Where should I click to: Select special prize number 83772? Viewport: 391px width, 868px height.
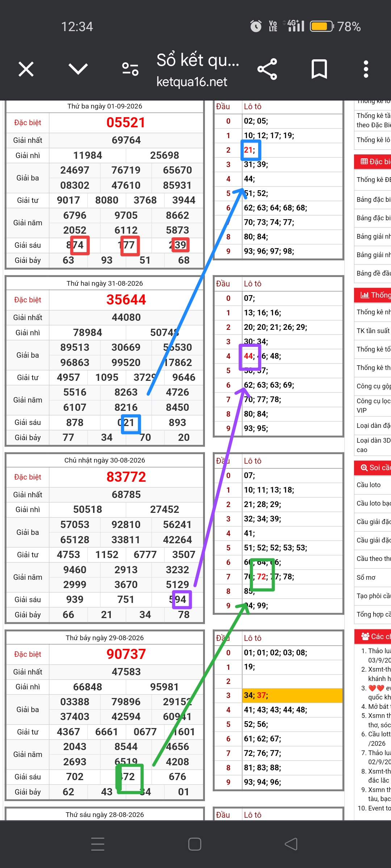coord(126,477)
